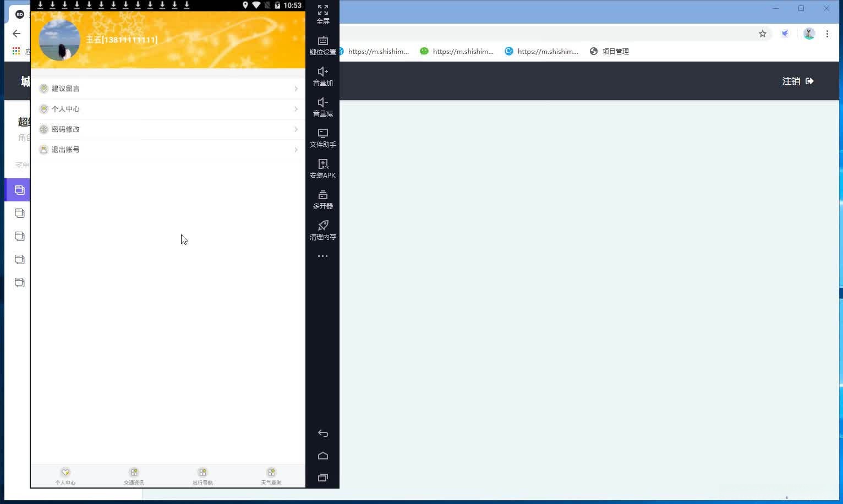Show more emulator tools via three dots

(323, 256)
